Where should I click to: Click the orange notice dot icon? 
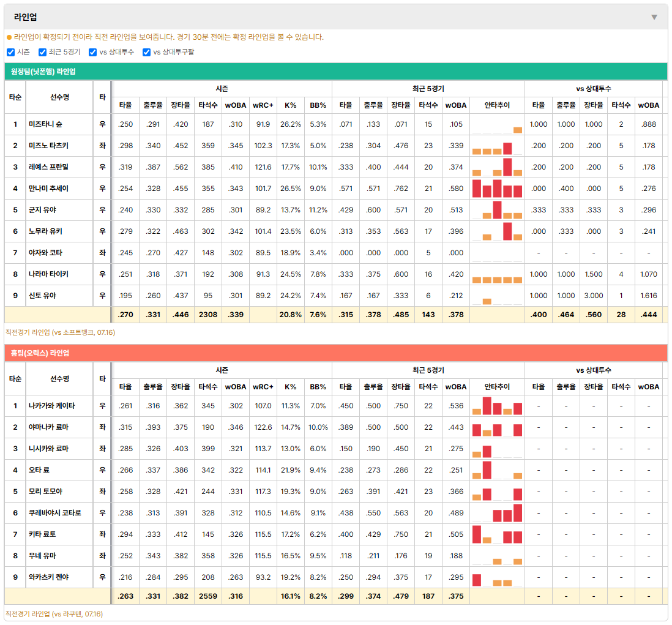click(9, 37)
